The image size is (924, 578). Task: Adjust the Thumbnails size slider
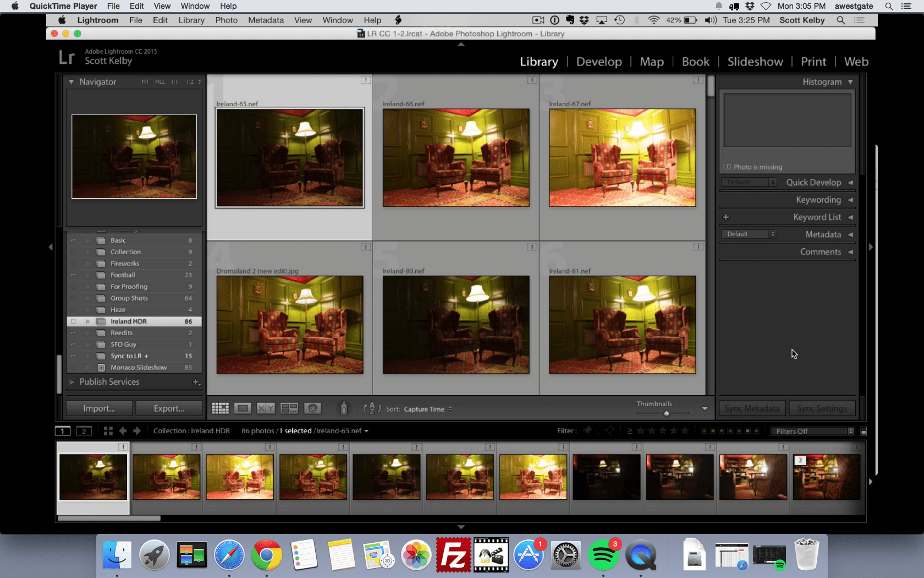[666, 412]
